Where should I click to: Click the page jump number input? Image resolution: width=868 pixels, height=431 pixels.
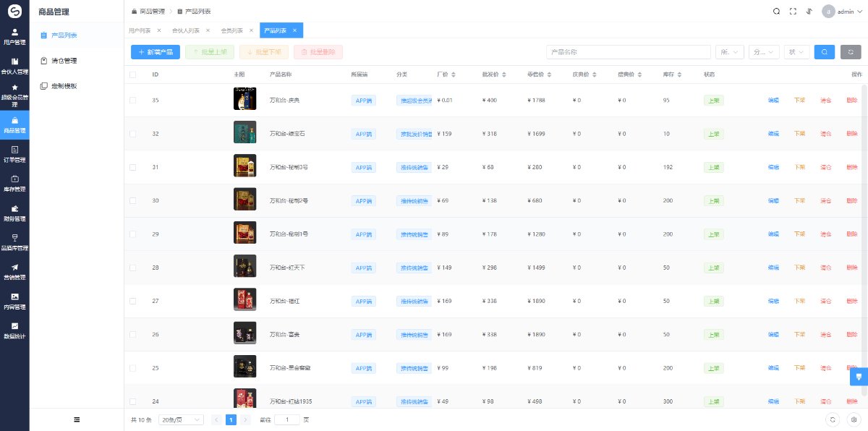(287, 419)
